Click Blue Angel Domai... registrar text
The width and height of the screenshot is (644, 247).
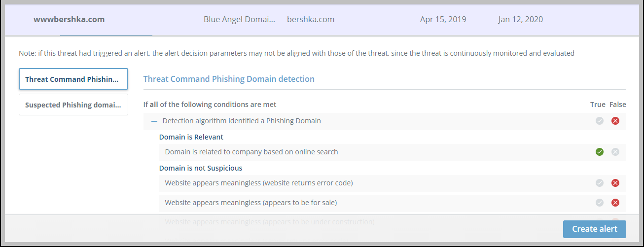point(239,20)
